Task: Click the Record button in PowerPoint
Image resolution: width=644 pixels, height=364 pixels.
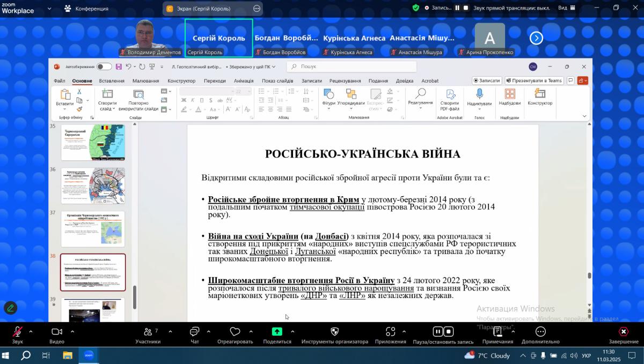Action: 487,80
